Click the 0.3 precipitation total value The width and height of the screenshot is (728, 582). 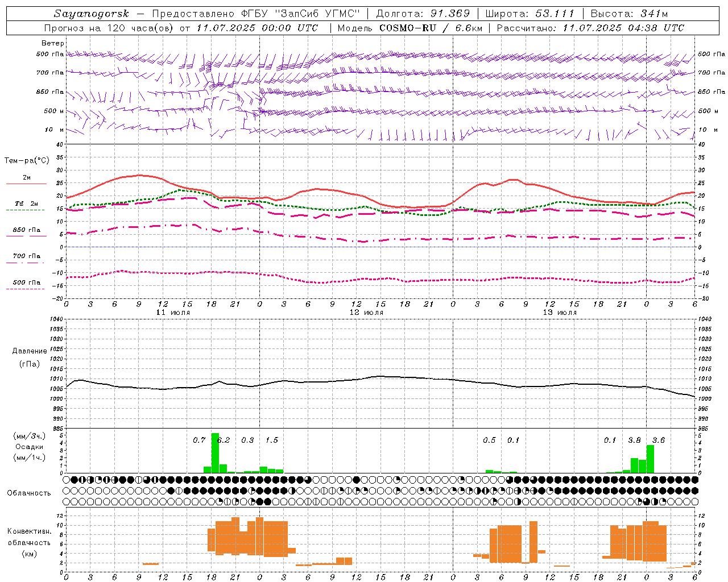tap(247, 440)
